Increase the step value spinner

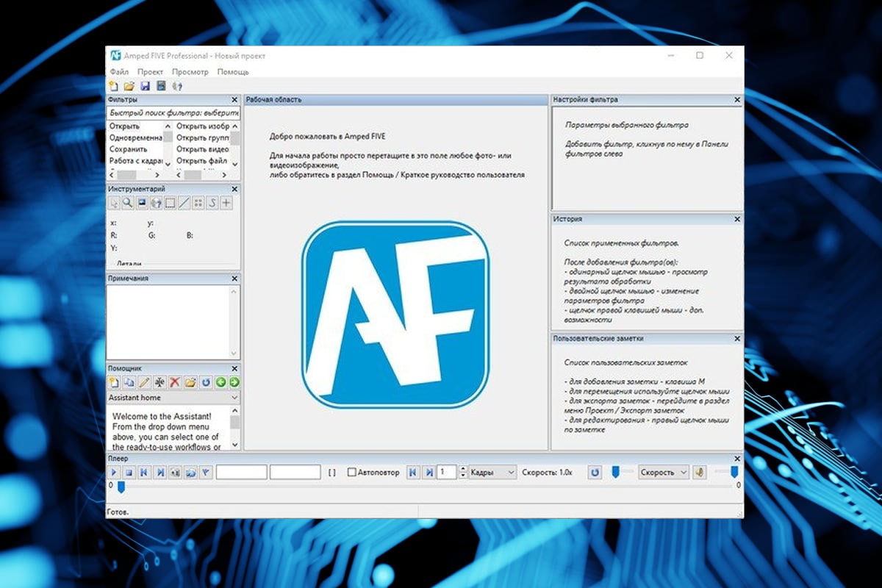click(462, 470)
